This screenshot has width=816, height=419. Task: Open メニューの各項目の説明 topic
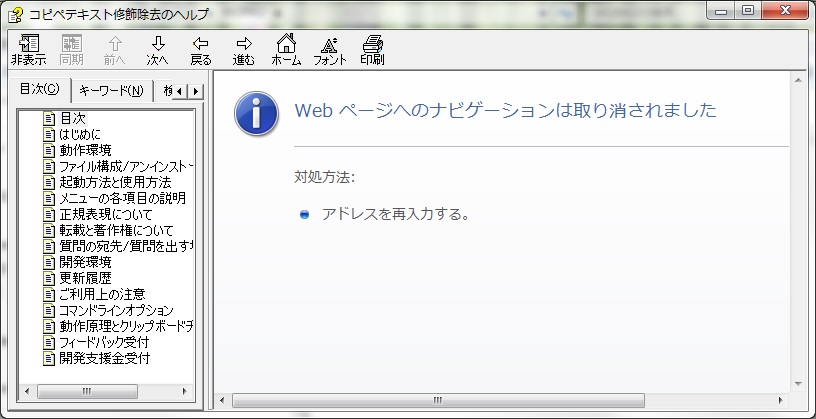pyautogui.click(x=122, y=198)
